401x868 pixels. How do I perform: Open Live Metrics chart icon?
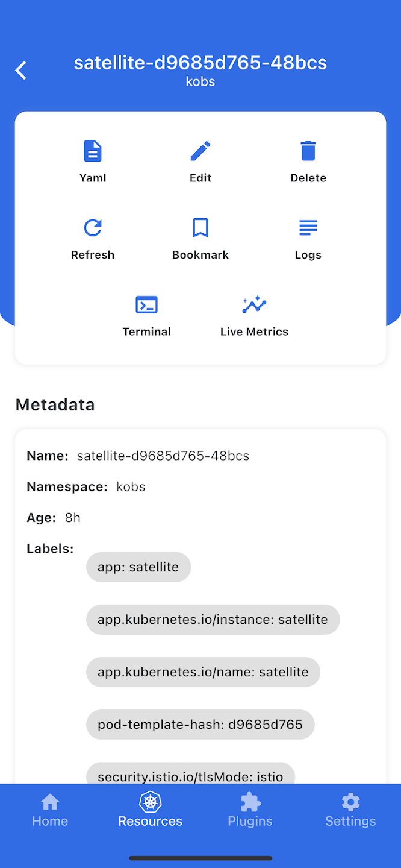point(254,305)
